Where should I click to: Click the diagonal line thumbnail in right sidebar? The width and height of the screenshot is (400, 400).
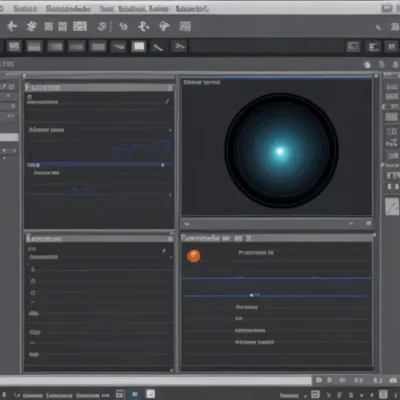(x=392, y=206)
